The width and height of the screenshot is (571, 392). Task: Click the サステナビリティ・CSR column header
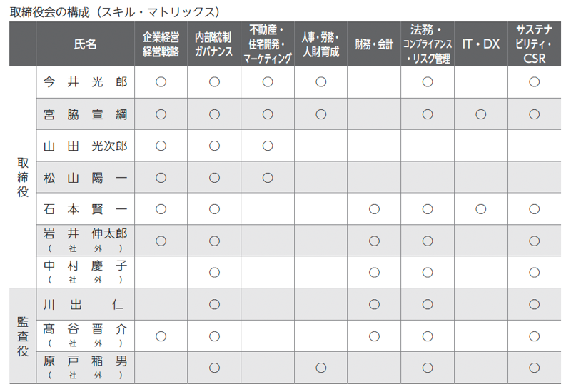pos(534,44)
